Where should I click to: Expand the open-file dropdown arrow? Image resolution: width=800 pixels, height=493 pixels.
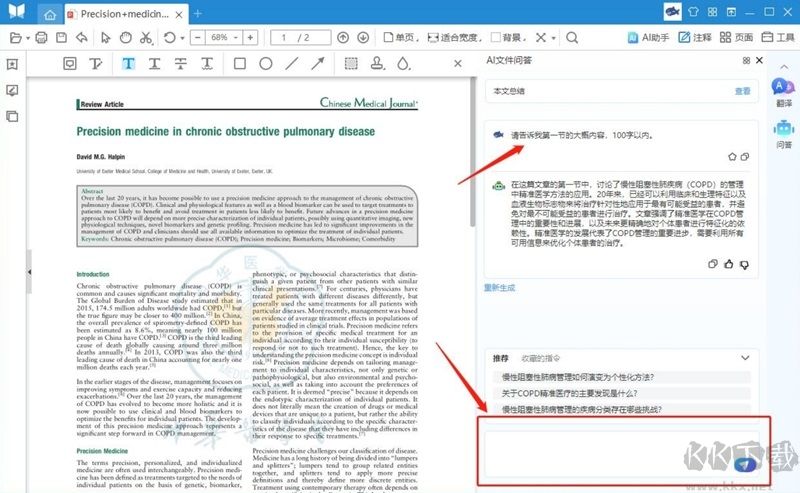(28, 38)
